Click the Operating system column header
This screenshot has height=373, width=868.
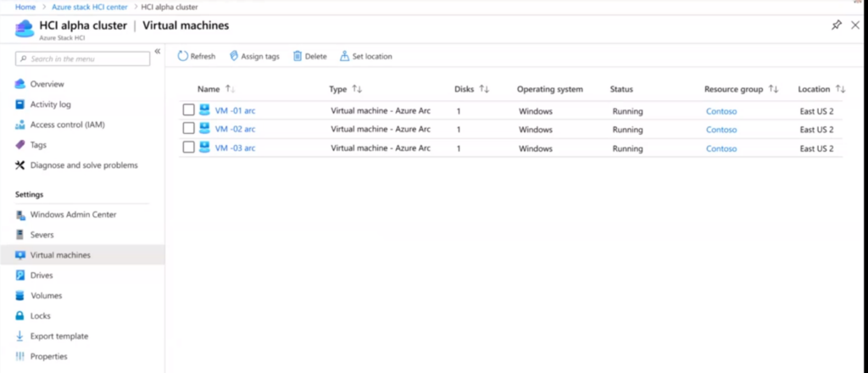(549, 89)
